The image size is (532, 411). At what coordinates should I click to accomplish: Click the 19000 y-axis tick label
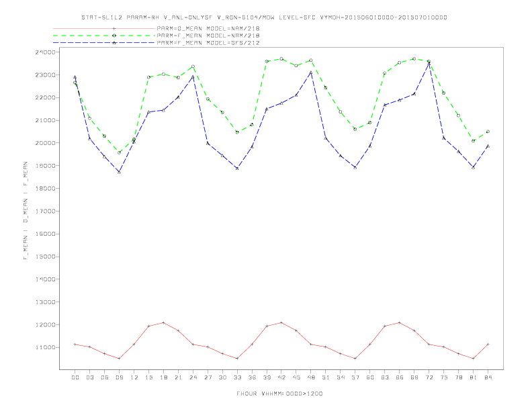[x=45, y=166]
